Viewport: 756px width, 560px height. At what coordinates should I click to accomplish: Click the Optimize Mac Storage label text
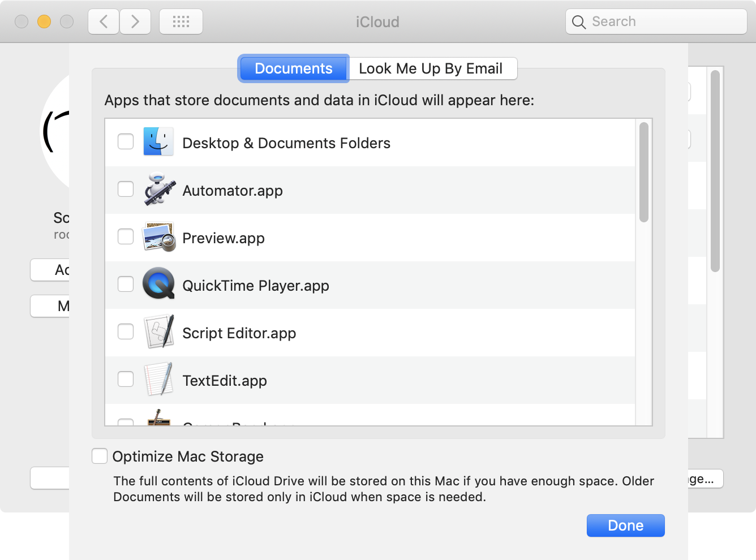(188, 456)
